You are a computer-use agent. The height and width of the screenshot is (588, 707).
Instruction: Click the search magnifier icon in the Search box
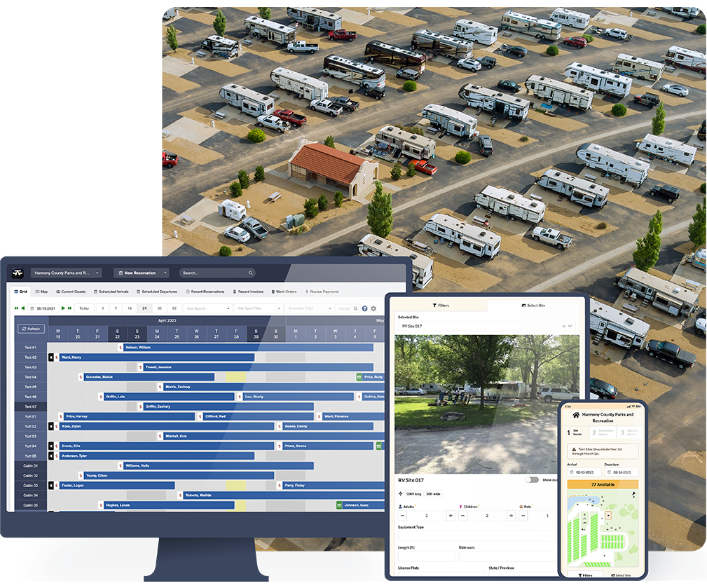point(250,273)
